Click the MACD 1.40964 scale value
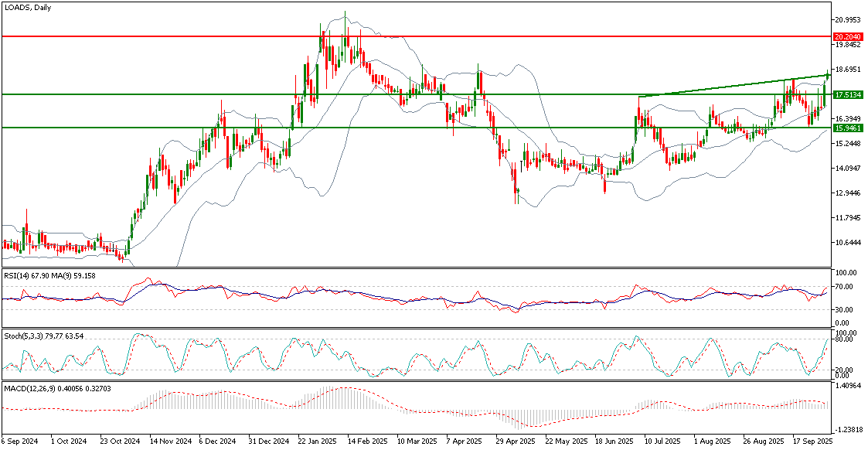Viewport: 868px width, 450px height. click(x=849, y=384)
